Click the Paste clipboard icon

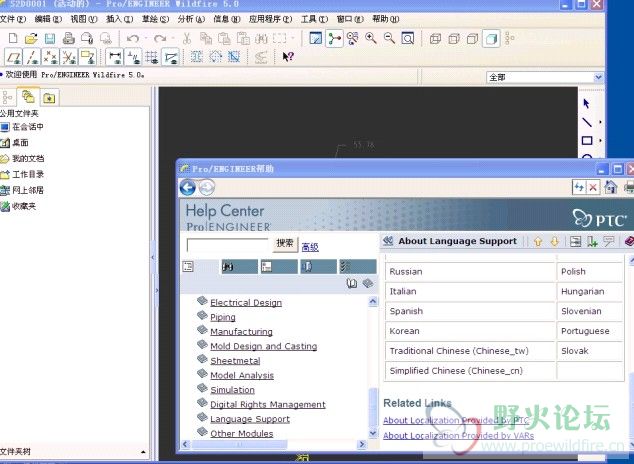point(224,38)
